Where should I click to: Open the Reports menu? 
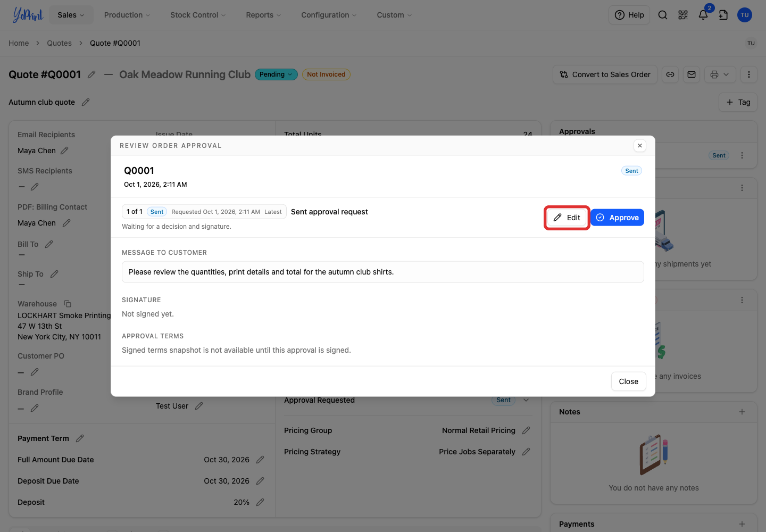[263, 15]
